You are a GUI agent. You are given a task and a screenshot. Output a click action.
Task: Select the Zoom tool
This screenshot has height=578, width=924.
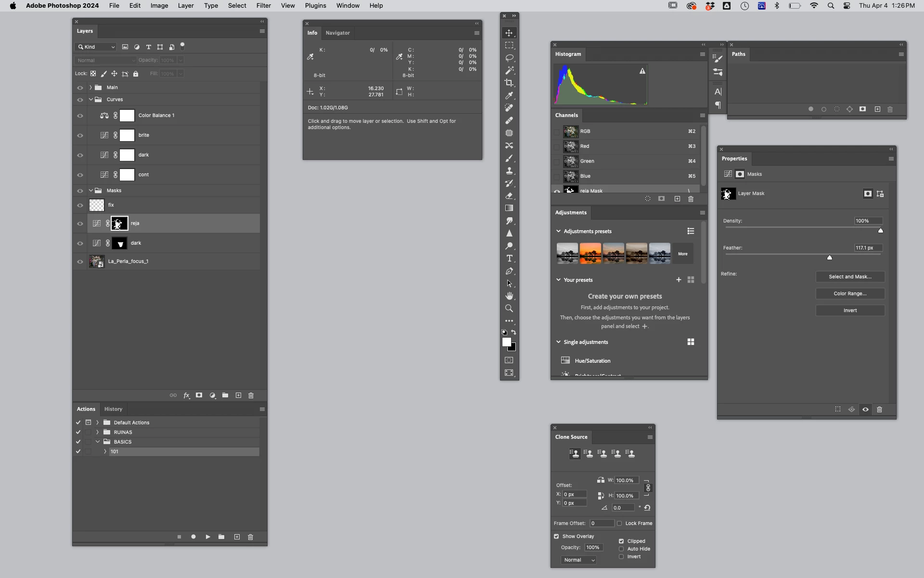[x=509, y=309]
